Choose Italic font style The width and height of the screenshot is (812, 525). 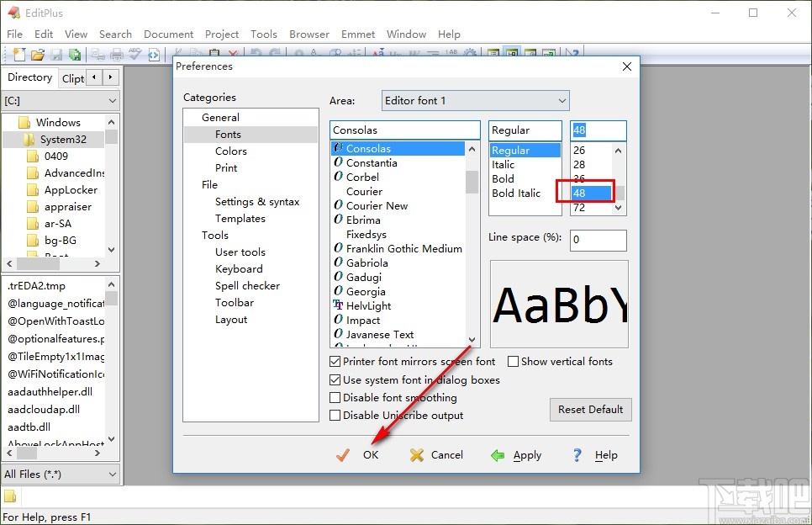coord(503,164)
